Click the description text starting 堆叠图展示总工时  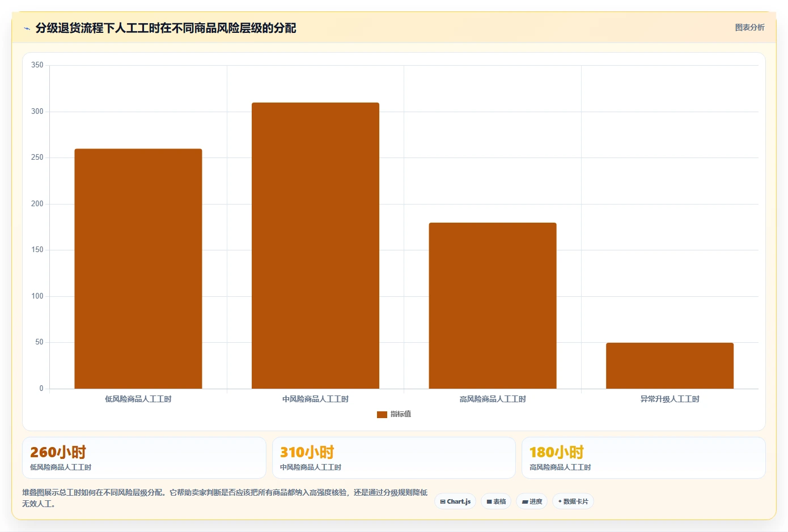tap(224, 498)
